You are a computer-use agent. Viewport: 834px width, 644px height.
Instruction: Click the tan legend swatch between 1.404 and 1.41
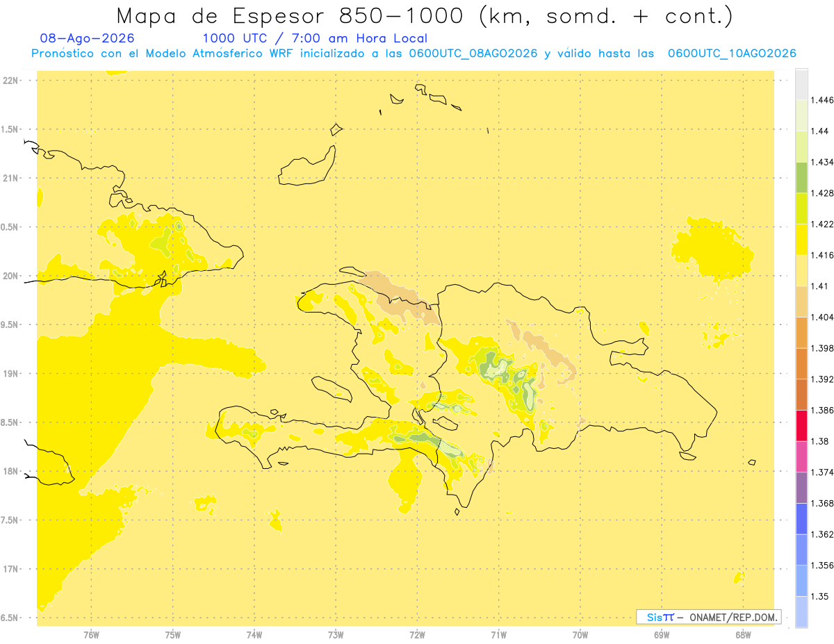click(801, 302)
